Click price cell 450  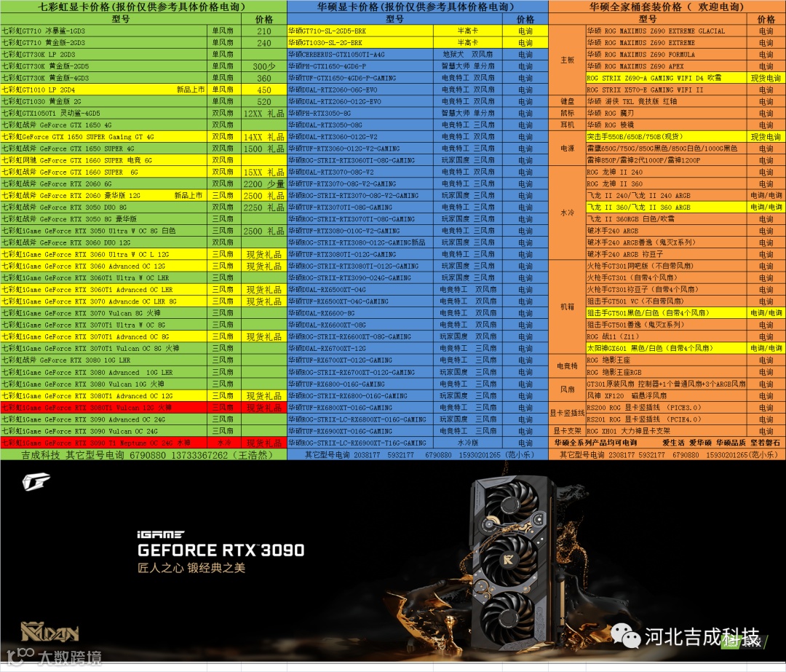[x=264, y=90]
